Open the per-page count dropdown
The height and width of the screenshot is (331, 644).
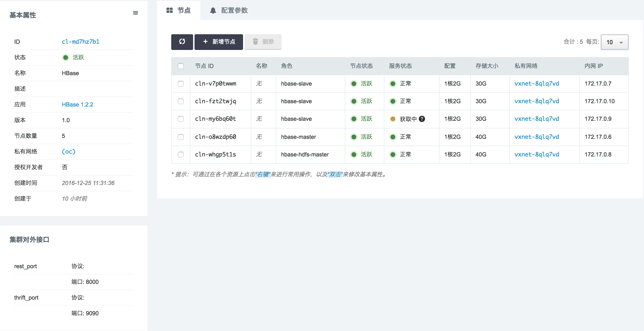[x=614, y=42]
